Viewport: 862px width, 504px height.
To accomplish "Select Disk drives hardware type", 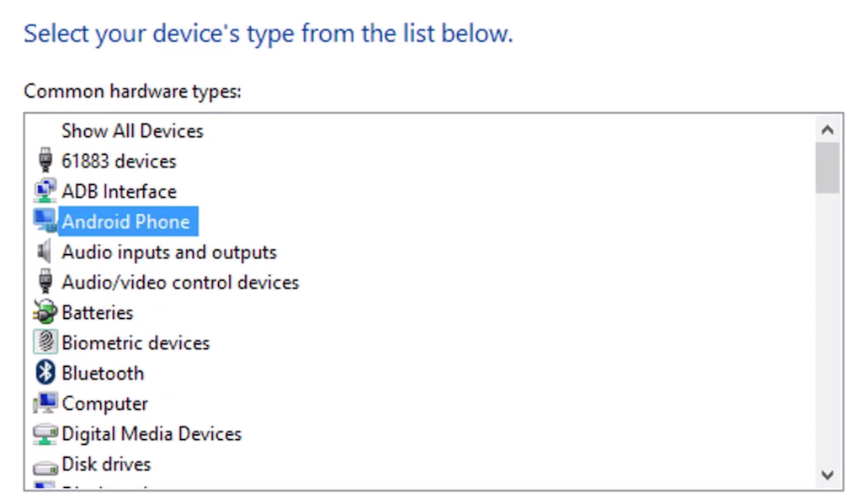I will point(106,464).
